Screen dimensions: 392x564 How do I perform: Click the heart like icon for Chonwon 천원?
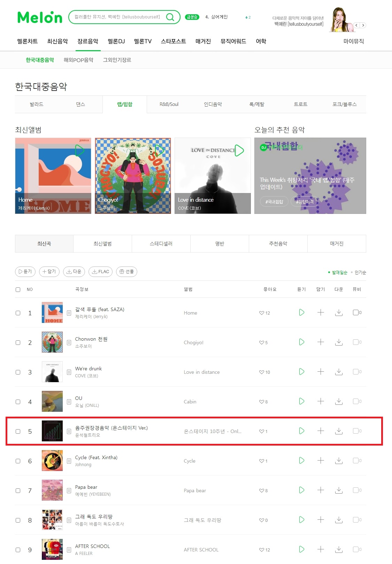[261, 342]
